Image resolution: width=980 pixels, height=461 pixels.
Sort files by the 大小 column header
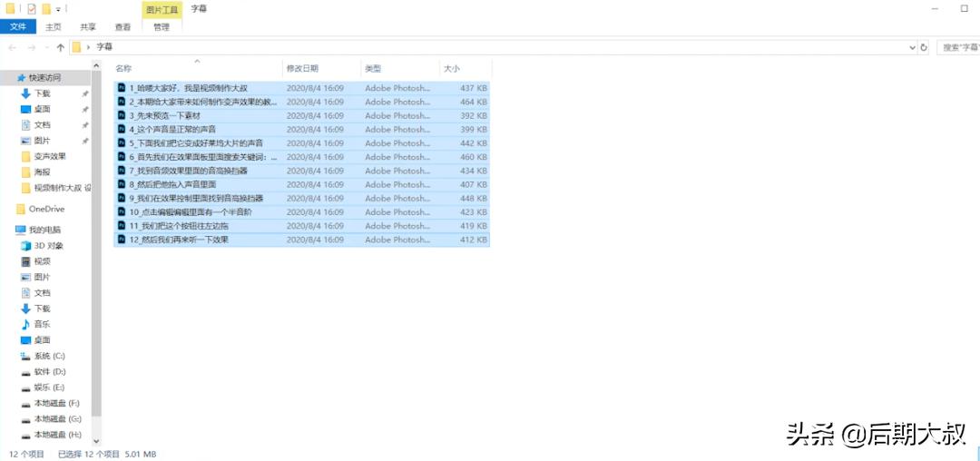[x=451, y=69]
